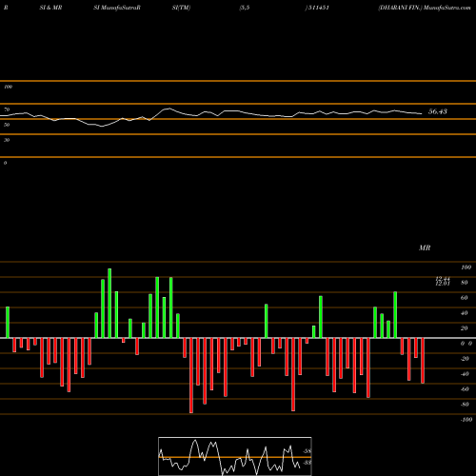This screenshot has height=476, width=476.
Task: Click the RSI axis label 0
Action: (5, 163)
